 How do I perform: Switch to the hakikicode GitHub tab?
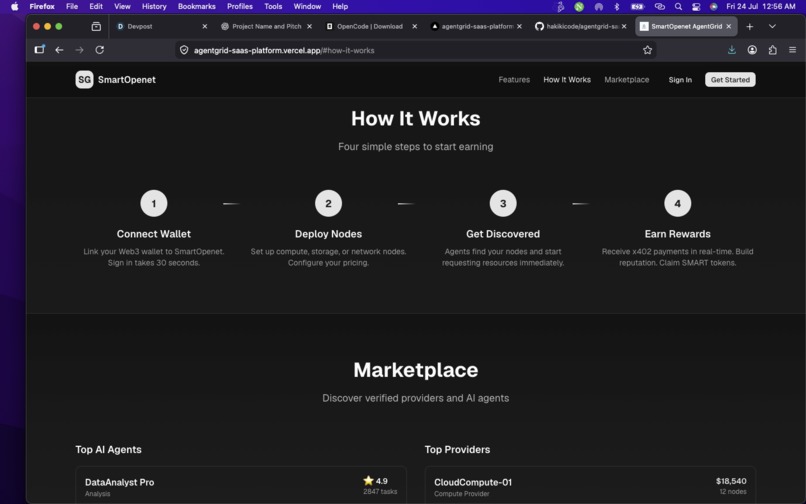pos(581,26)
